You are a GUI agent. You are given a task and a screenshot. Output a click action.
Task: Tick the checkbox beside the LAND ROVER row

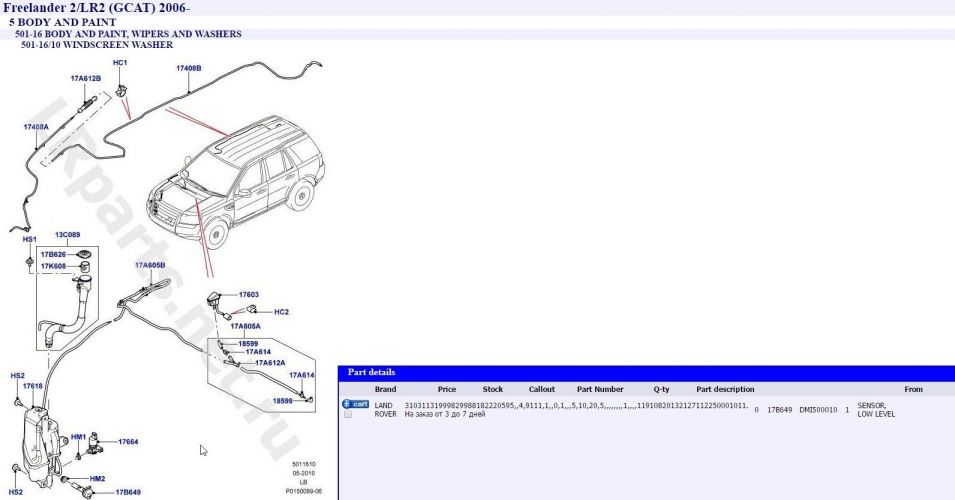tap(348, 414)
